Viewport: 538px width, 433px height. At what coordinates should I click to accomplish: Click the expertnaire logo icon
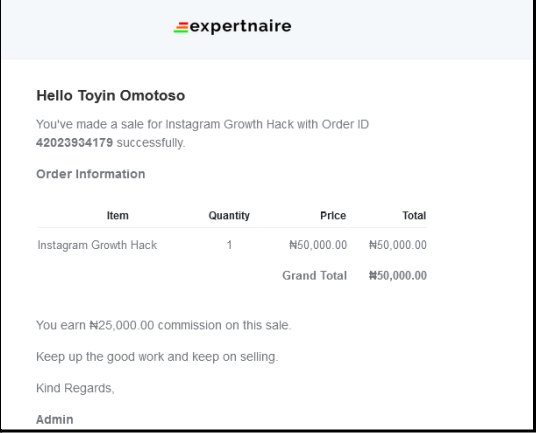point(181,27)
